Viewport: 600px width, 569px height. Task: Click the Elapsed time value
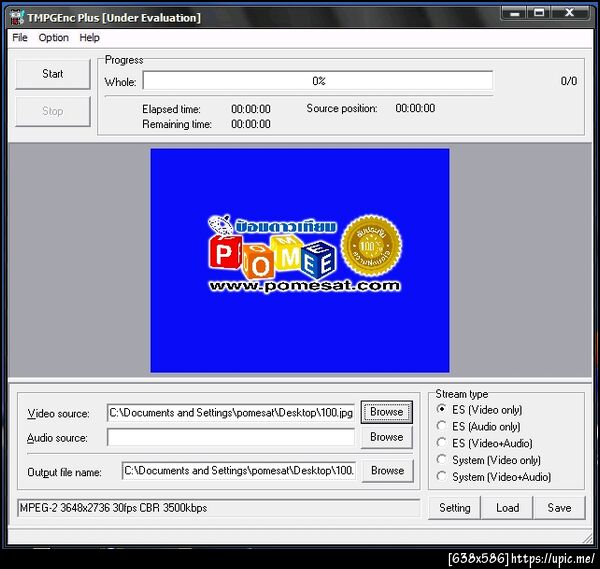click(x=251, y=109)
